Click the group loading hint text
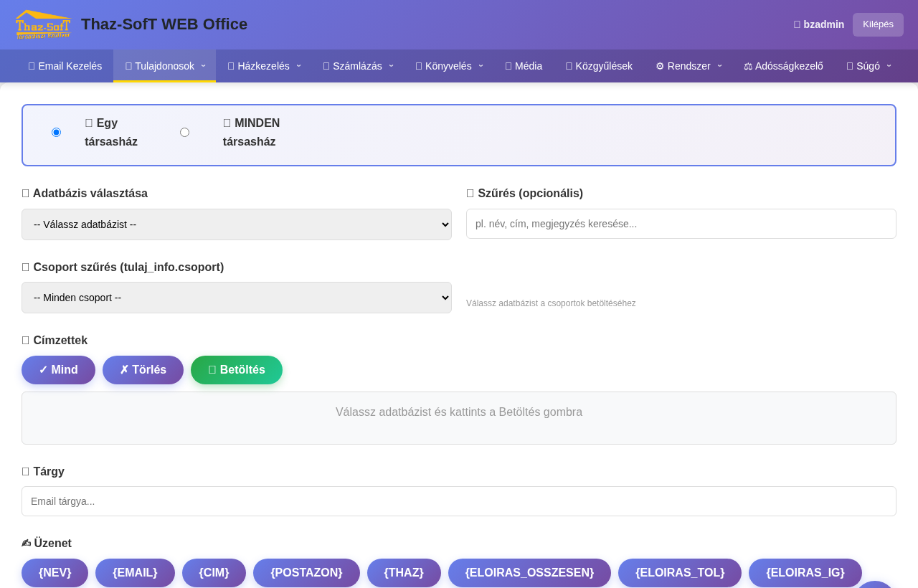 551,303
